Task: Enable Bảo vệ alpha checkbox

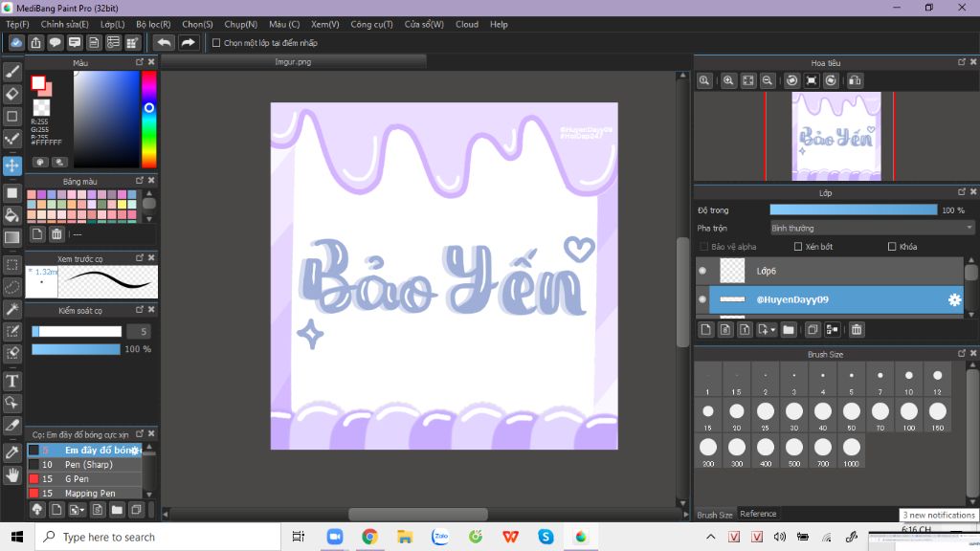Action: (703, 247)
